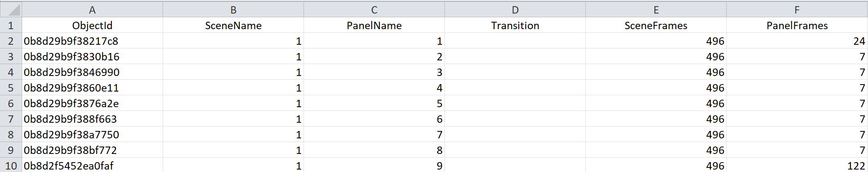This screenshot has width=868, height=172.
Task: Select column F header
Action: pos(797,10)
